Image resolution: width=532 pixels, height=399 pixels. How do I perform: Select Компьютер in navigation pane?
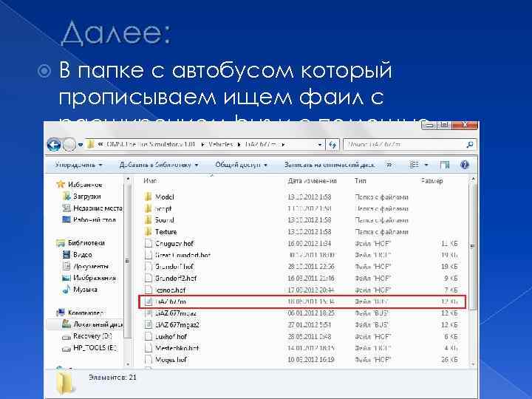(x=81, y=313)
